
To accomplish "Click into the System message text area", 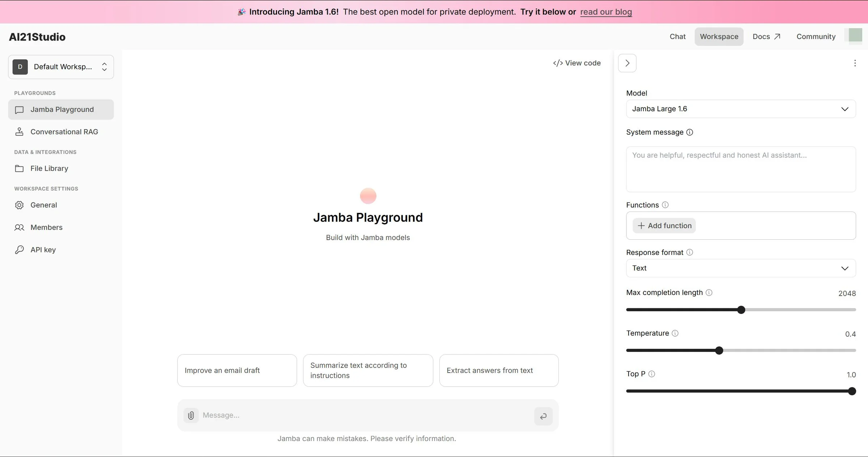I will pyautogui.click(x=741, y=169).
